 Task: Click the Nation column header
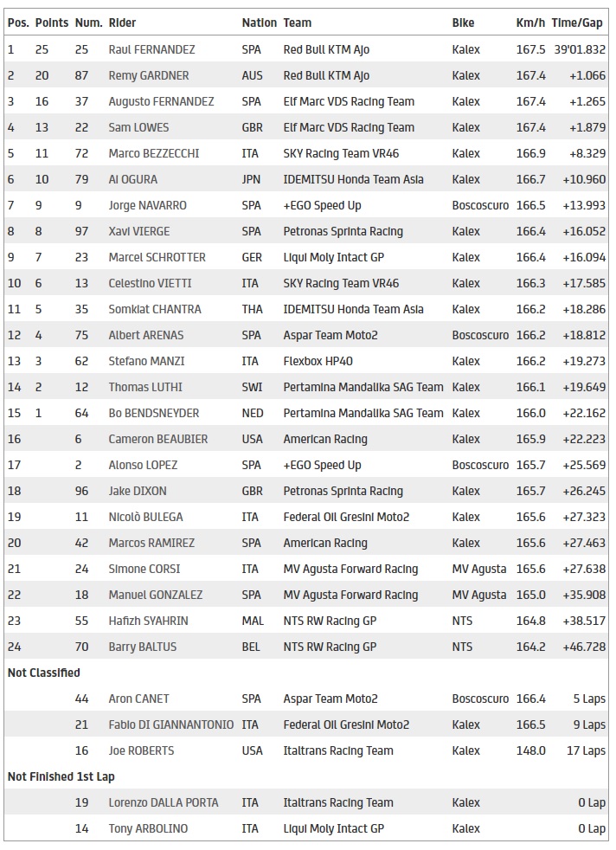pos(259,23)
